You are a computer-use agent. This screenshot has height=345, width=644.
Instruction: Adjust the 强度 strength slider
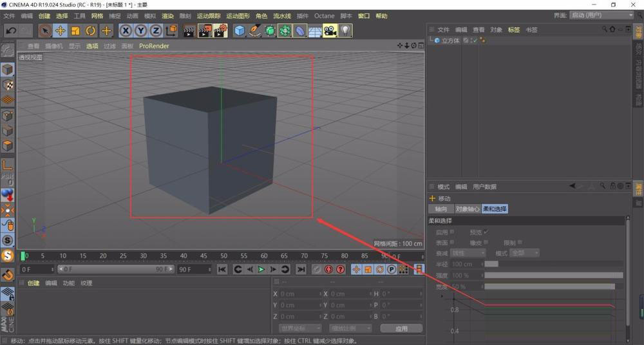click(x=554, y=275)
